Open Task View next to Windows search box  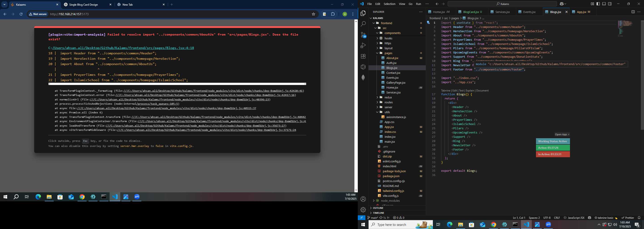coord(438,225)
